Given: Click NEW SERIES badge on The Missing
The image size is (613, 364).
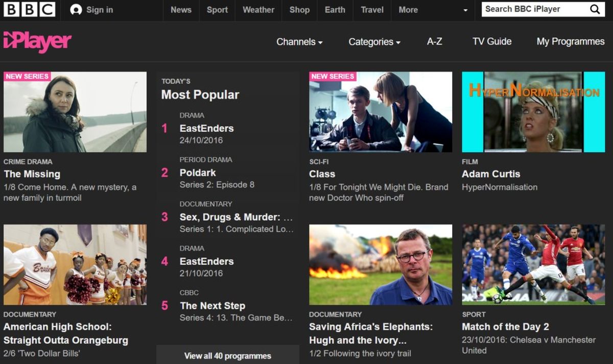Looking at the screenshot, I should point(27,77).
